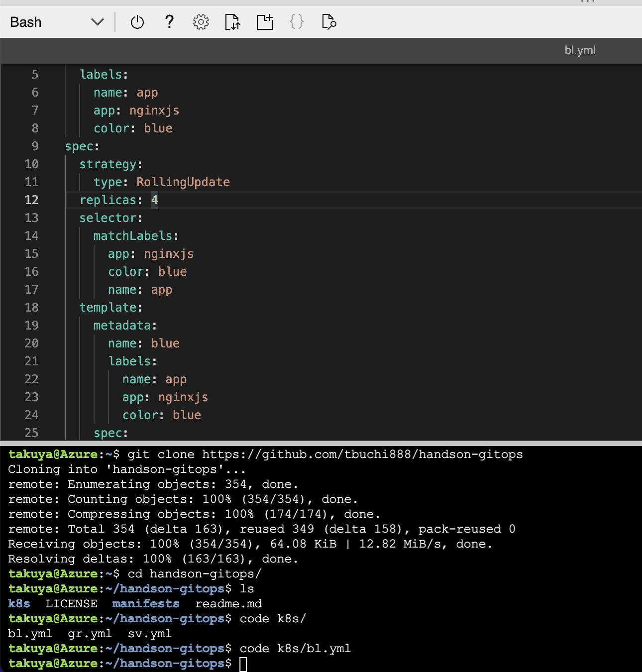The height and width of the screenshot is (672, 642).
Task: Open the Bash shell type dropdown
Action: (x=57, y=22)
